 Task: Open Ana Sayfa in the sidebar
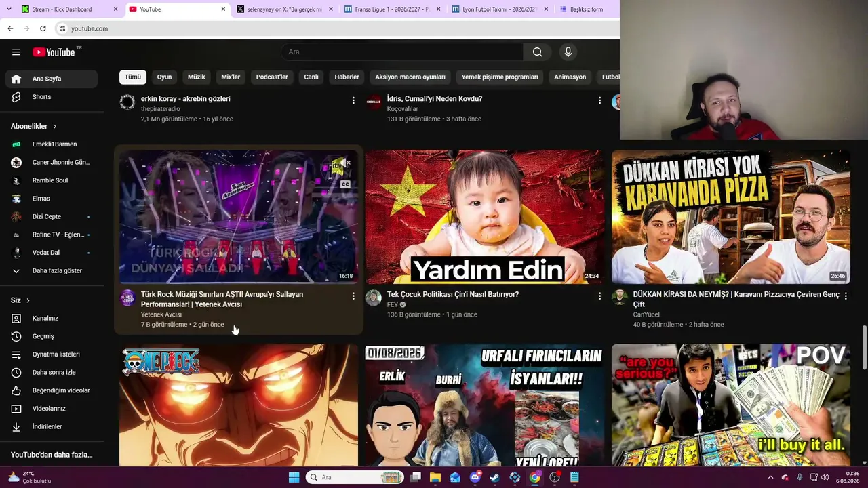pos(52,79)
